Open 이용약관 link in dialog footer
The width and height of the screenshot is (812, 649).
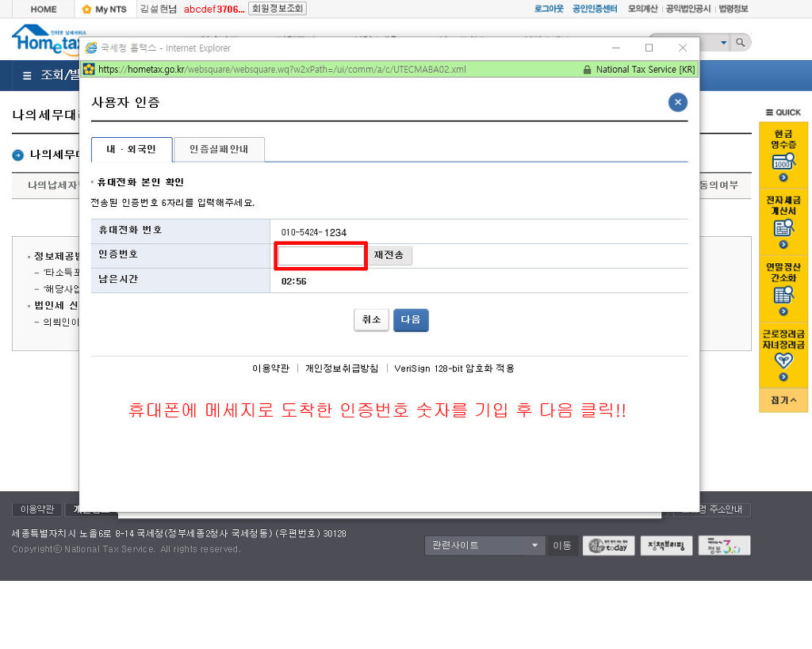point(270,368)
